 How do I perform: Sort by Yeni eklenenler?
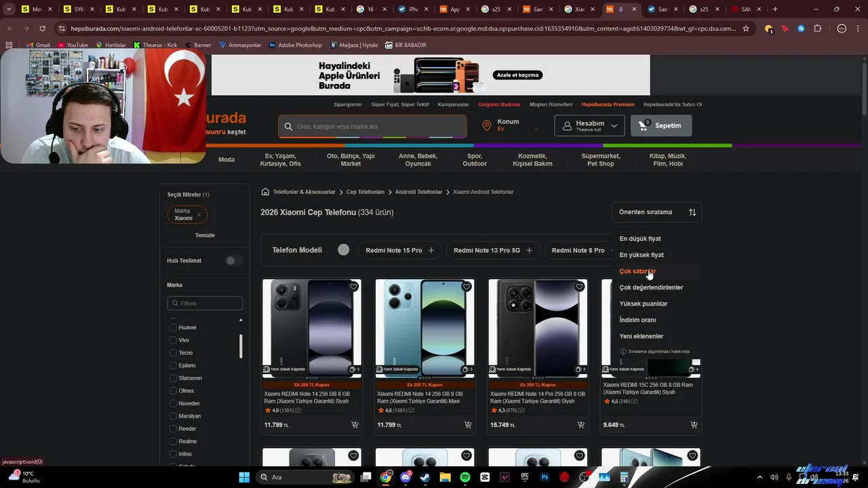[x=642, y=336]
